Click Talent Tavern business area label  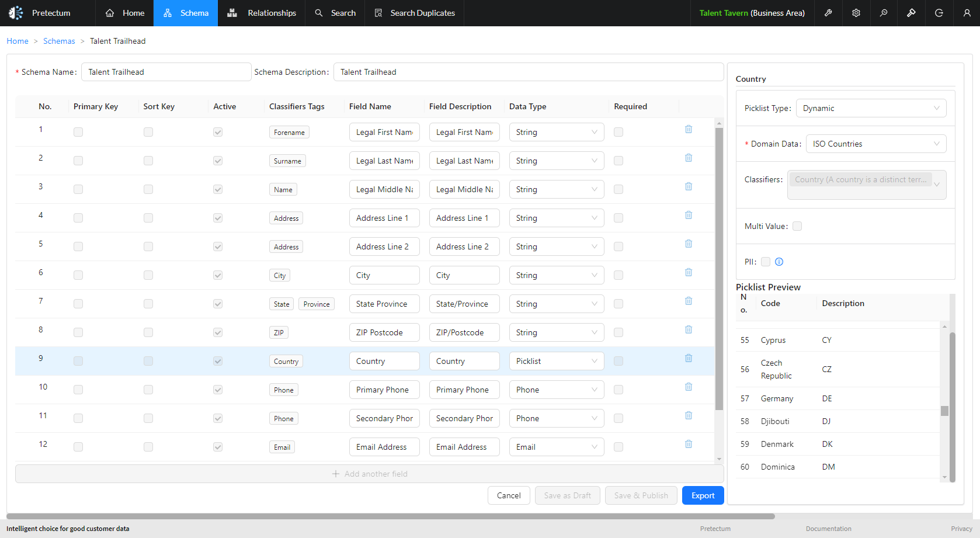pos(752,13)
